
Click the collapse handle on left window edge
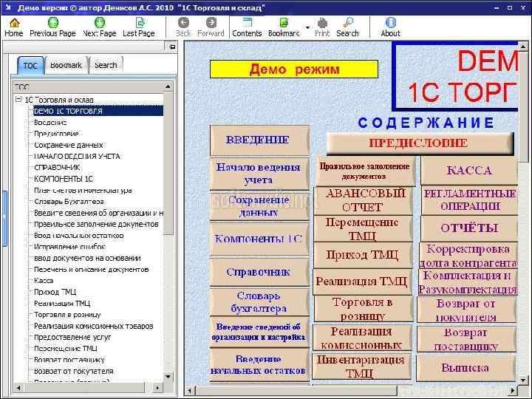[4, 219]
